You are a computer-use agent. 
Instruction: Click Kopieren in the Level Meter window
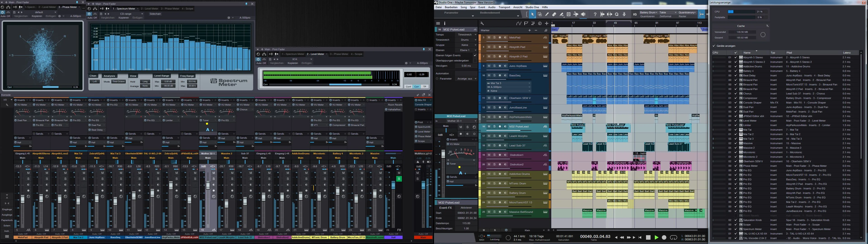click(292, 63)
